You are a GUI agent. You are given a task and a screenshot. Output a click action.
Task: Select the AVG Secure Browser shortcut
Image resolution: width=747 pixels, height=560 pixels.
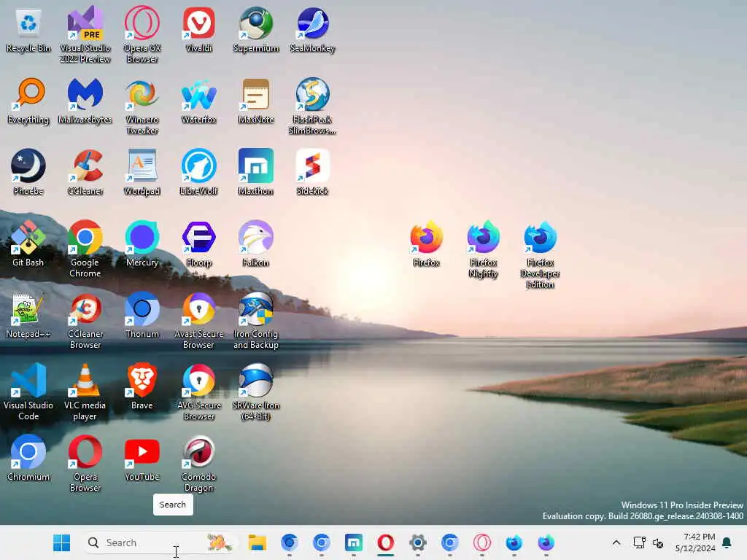point(198,392)
